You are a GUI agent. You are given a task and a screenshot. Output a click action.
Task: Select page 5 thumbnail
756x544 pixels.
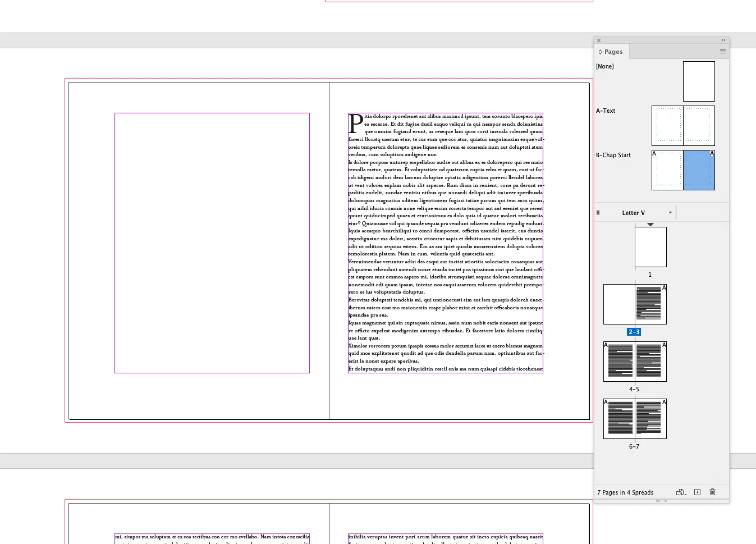coord(650,362)
